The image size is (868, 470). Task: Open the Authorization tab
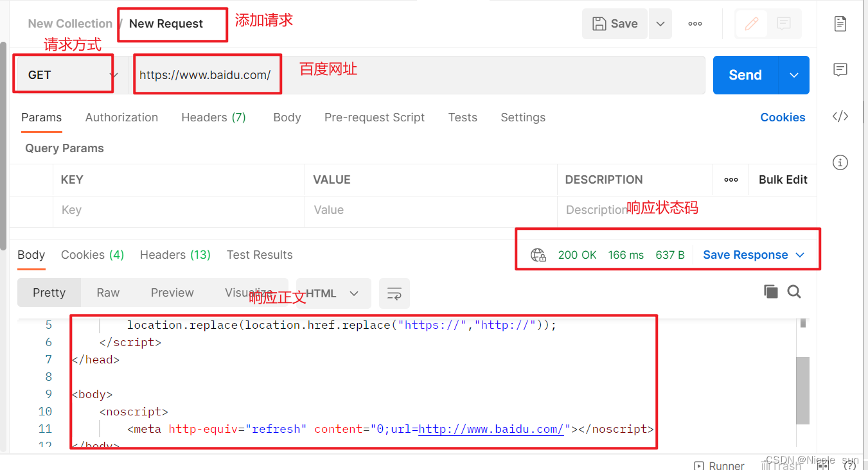(121, 118)
